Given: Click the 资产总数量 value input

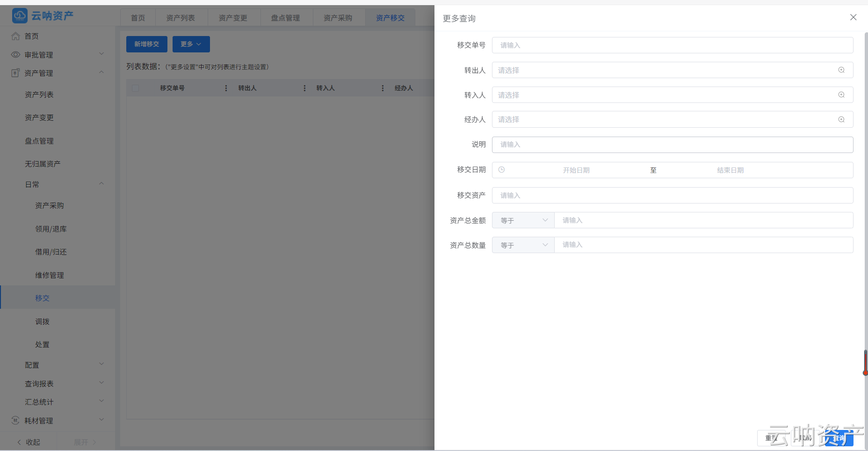Looking at the screenshot, I should point(704,245).
